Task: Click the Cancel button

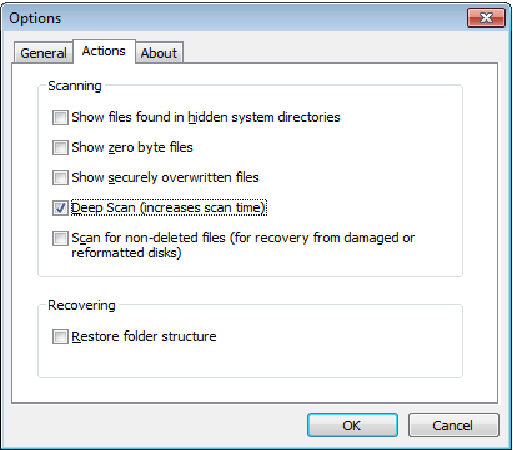Action: pyautogui.click(x=453, y=425)
